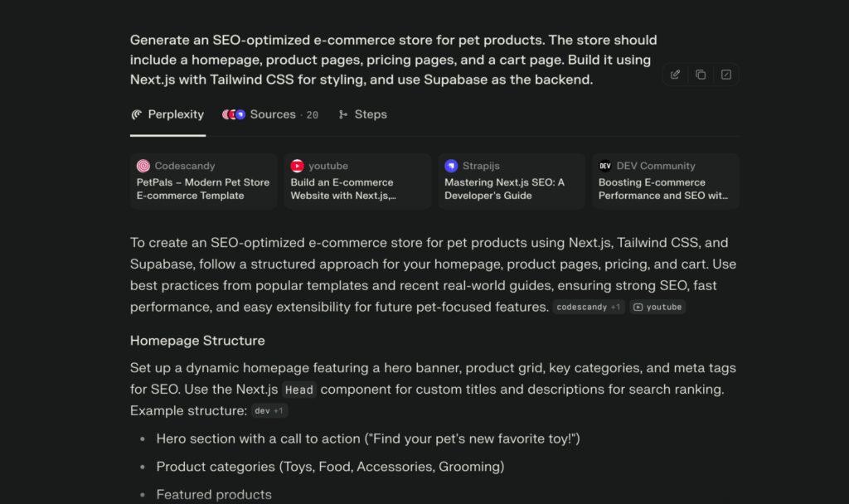Click the dev +1 citation chip
This screenshot has width=849, height=504.
(x=269, y=410)
